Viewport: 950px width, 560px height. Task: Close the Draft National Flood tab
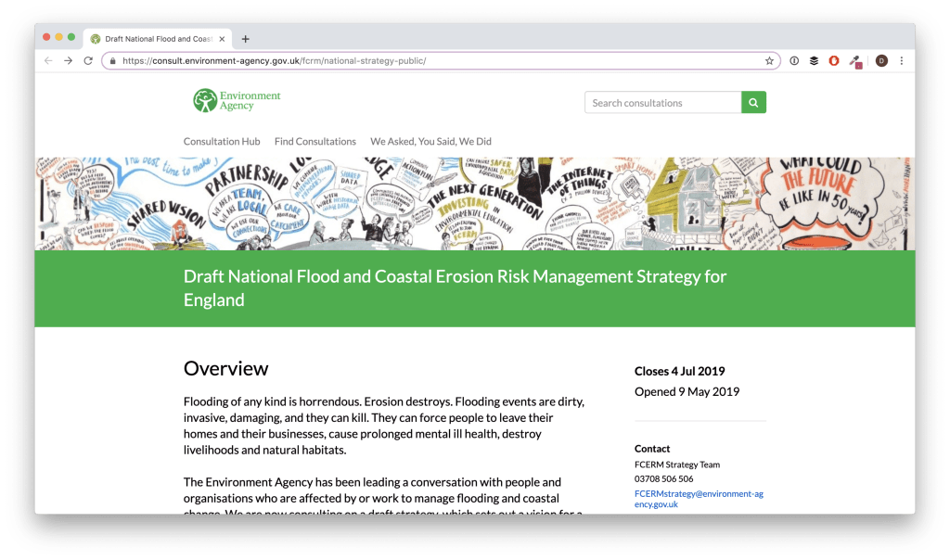(223, 39)
